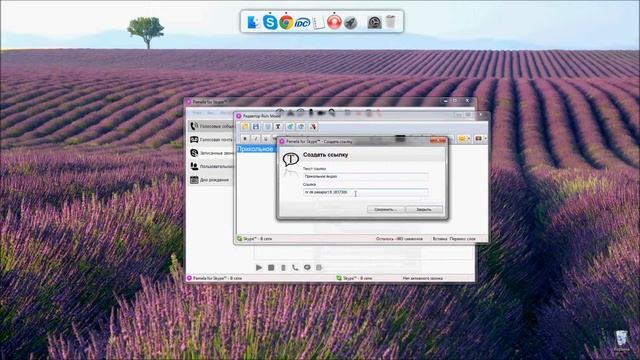Open Голосовая почта in Pamela sidebar
This screenshot has width=640, height=360.
click(211, 140)
